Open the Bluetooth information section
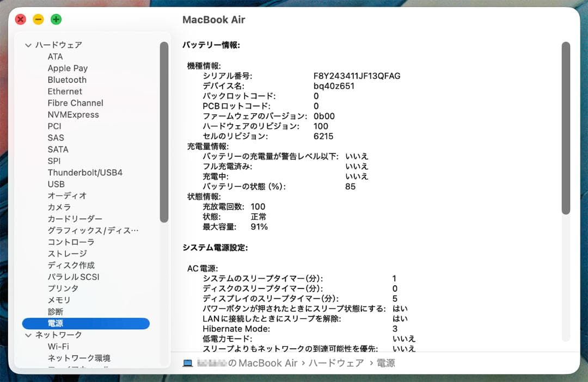This screenshot has height=382, width=588. click(66, 79)
